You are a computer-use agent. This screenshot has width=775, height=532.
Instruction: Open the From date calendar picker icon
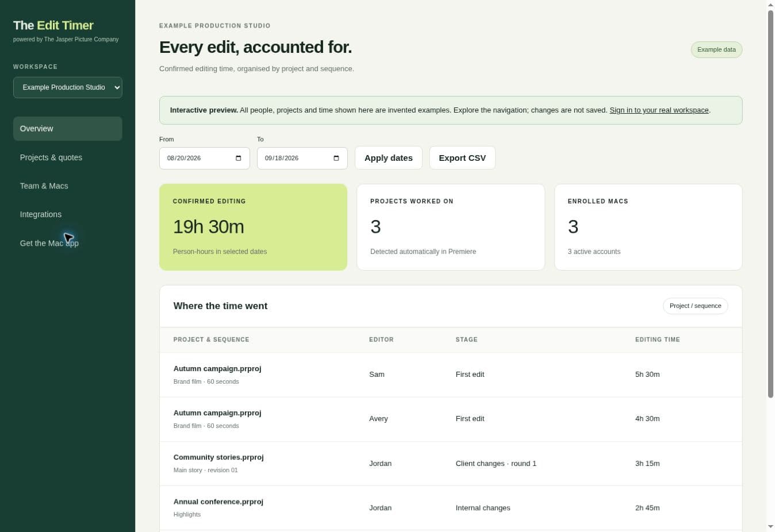pyautogui.click(x=239, y=159)
